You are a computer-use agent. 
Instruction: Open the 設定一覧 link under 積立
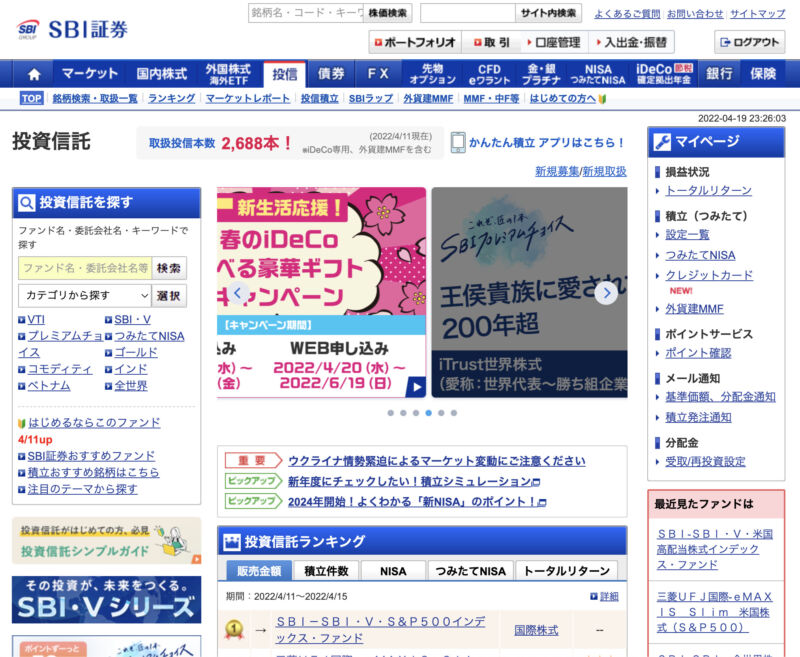click(687, 235)
